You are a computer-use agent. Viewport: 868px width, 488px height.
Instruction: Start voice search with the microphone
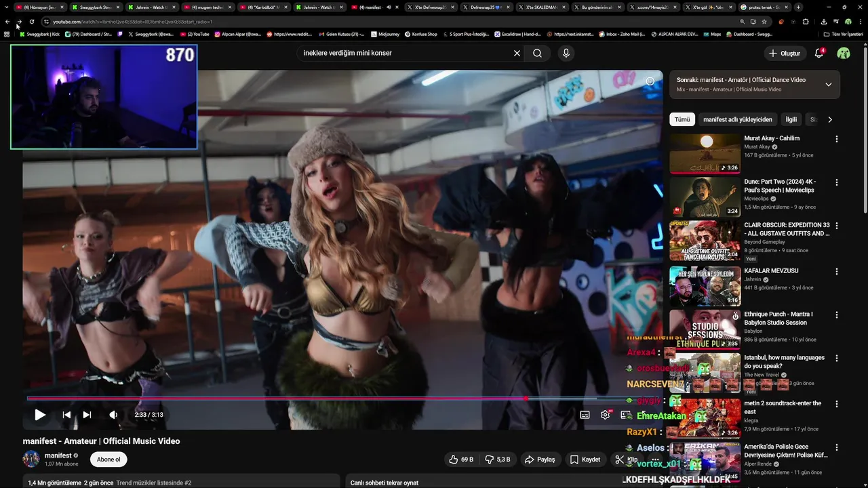tap(566, 53)
